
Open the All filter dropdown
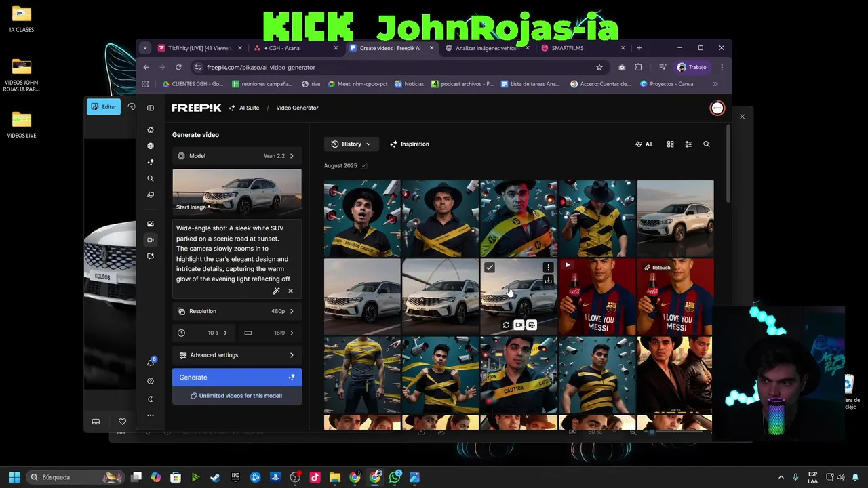[x=644, y=144]
